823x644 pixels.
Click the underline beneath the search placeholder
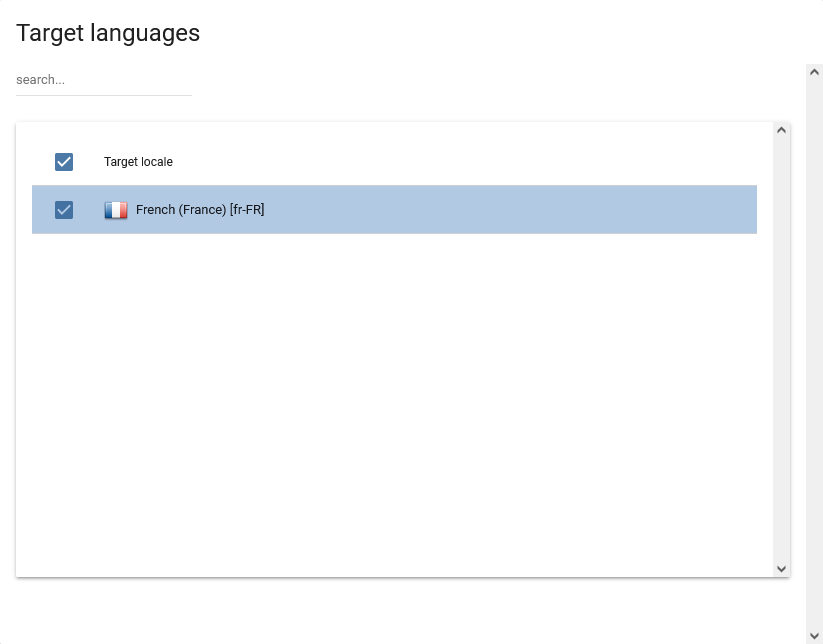click(x=103, y=95)
